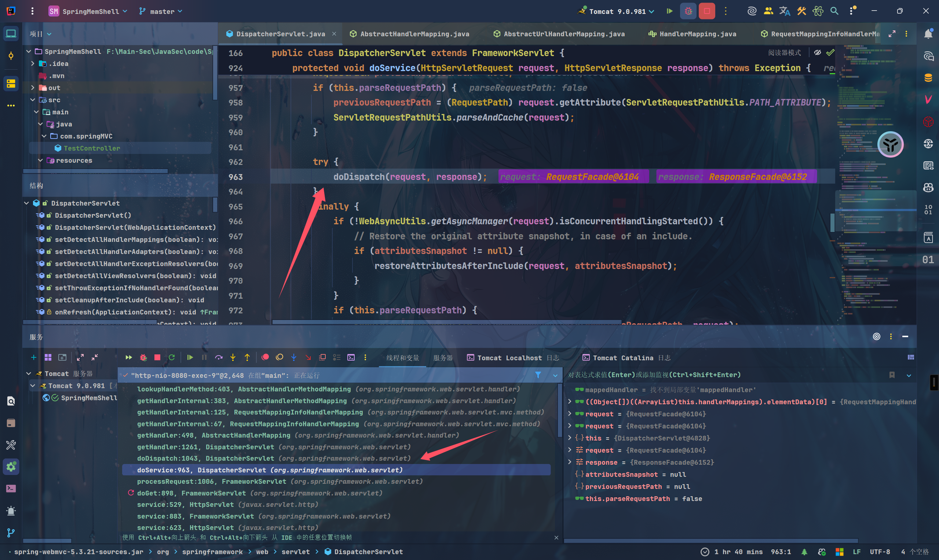This screenshot has height=560, width=939.
Task: Switch to HandlerMapping.java tab
Action: pyautogui.click(x=693, y=34)
